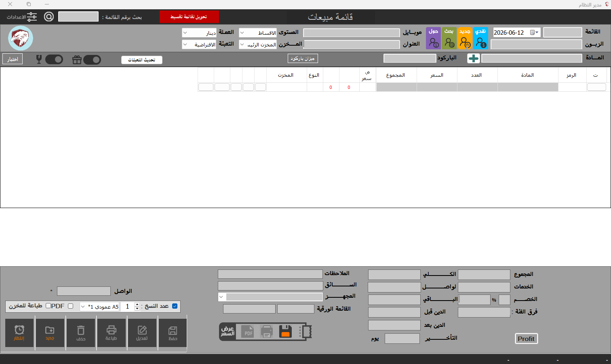Check the طباعة للمخزن checkbox

48,306
